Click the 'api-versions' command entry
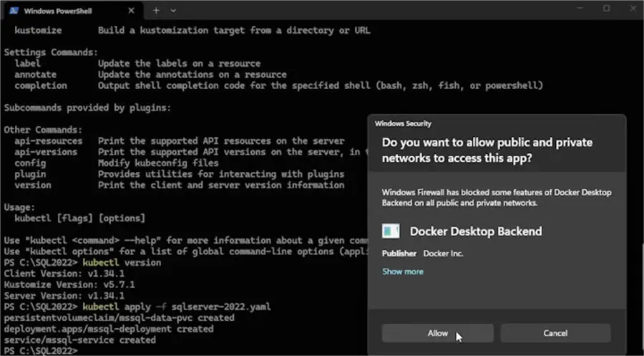 click(46, 152)
